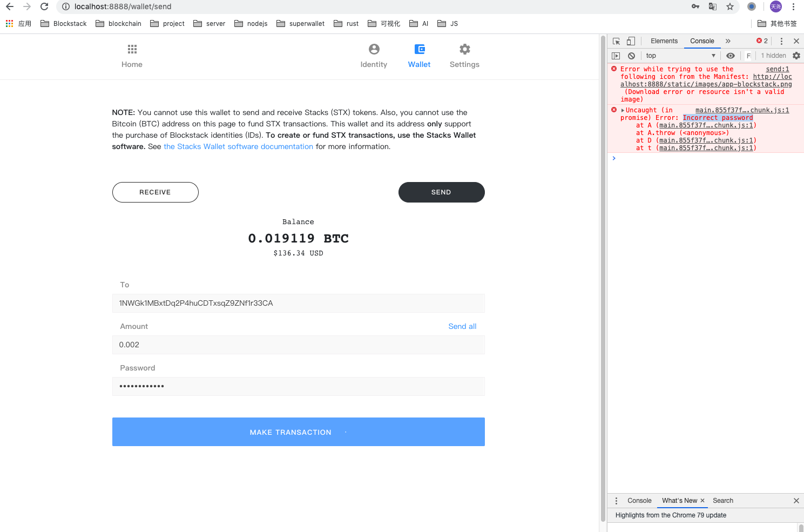
Task: Open JavaScript context dropdown 'top'
Action: (x=681, y=56)
